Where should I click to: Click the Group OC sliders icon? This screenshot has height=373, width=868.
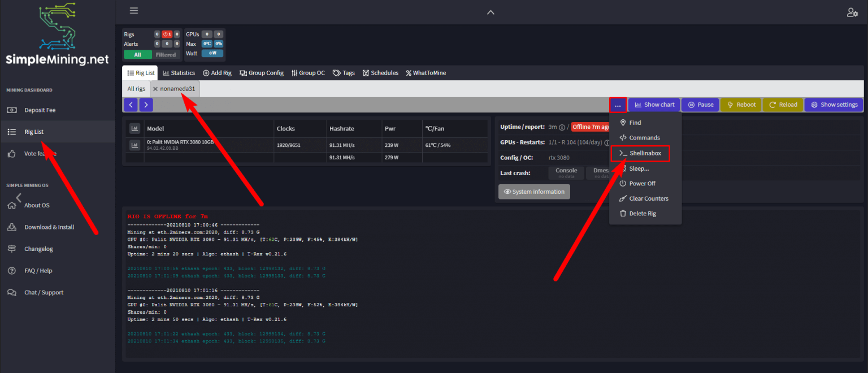tap(296, 72)
